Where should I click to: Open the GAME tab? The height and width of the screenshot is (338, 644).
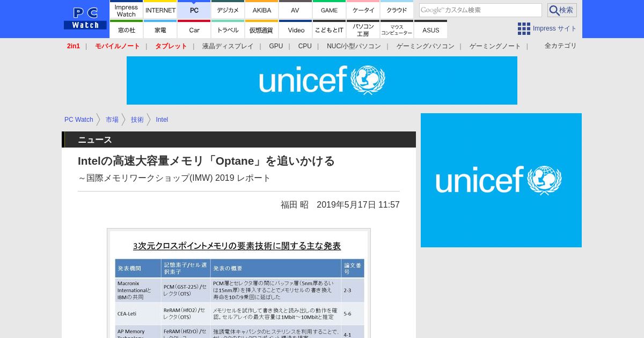click(329, 9)
